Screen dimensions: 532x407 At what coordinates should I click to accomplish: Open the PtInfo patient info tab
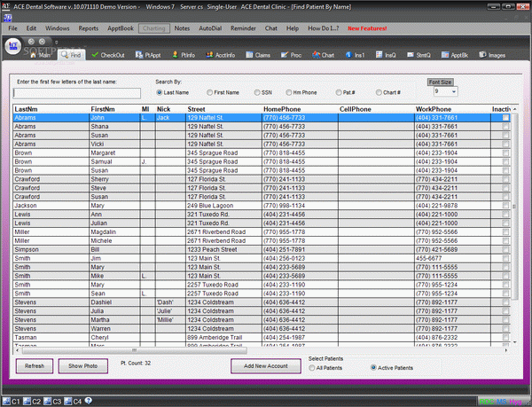pos(184,55)
